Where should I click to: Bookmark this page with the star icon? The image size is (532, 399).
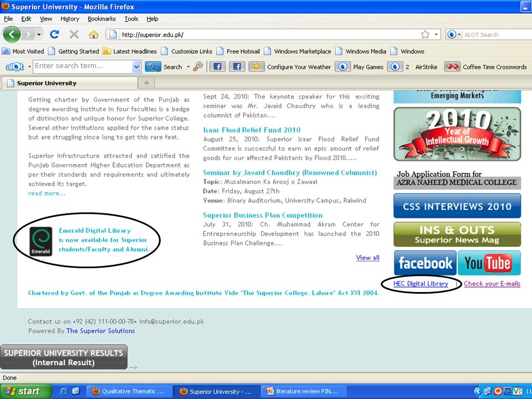[425, 34]
